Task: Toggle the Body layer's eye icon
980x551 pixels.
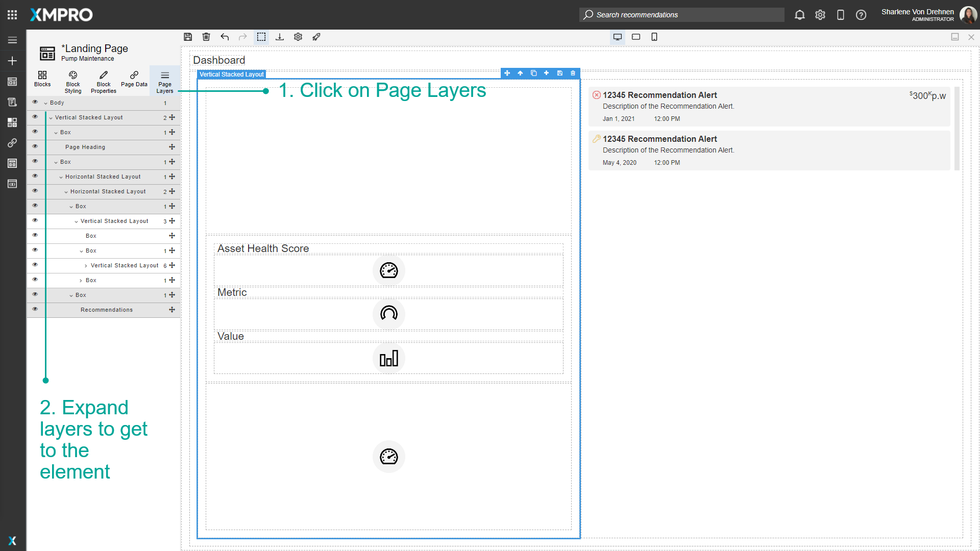Action: coord(35,102)
